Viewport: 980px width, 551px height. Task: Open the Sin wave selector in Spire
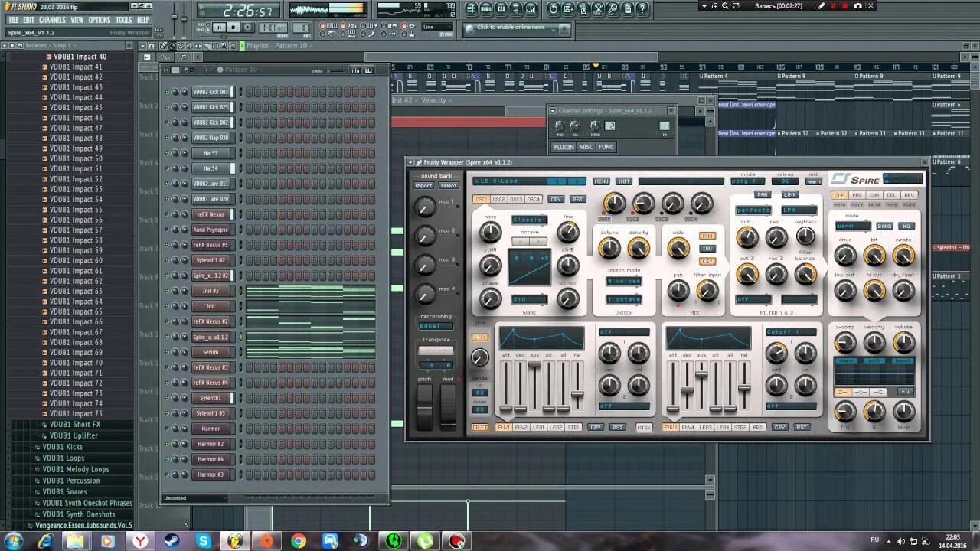click(530, 300)
